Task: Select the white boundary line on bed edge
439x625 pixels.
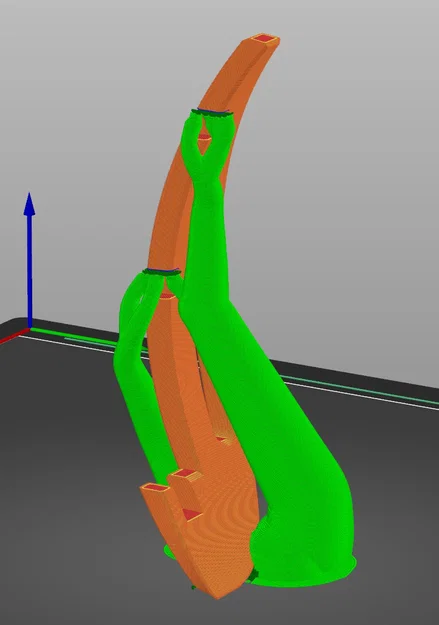Action: click(x=359, y=395)
